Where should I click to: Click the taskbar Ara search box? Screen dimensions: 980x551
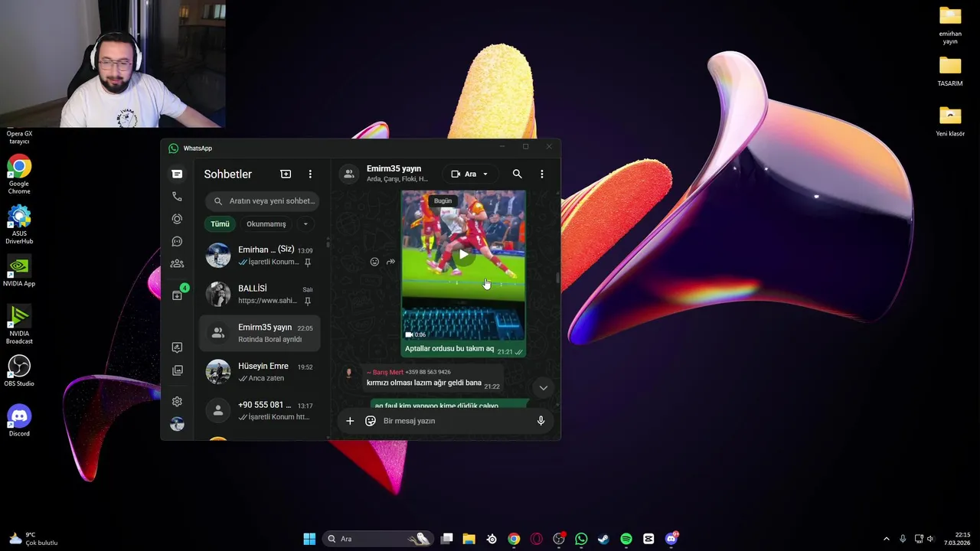click(x=378, y=539)
